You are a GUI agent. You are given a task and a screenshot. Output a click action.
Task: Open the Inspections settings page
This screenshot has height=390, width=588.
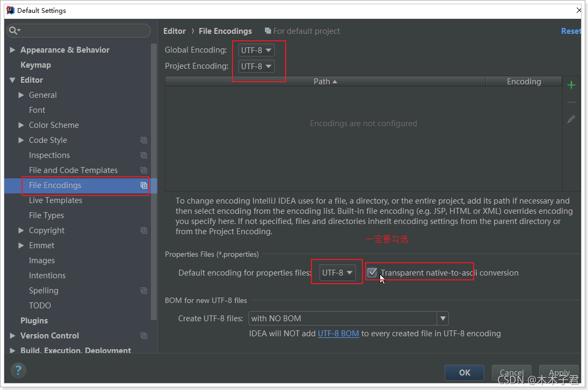(49, 155)
